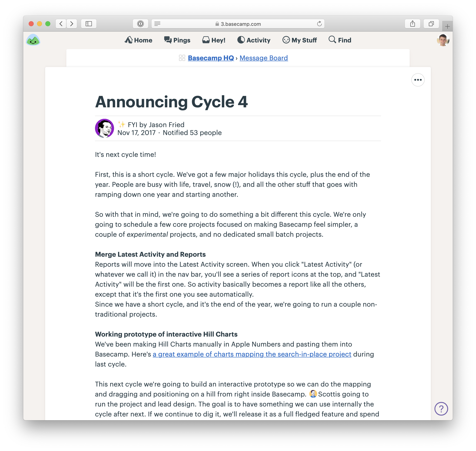Go to Home in navigation
This screenshot has width=476, height=451.
(x=138, y=40)
